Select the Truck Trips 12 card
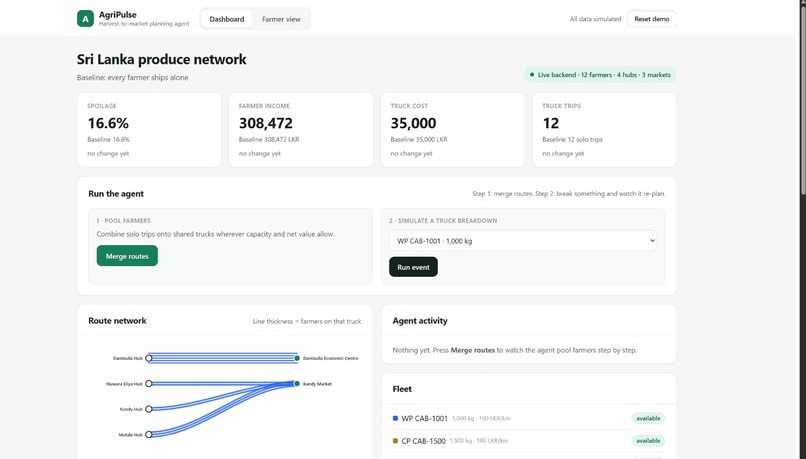 tap(604, 130)
